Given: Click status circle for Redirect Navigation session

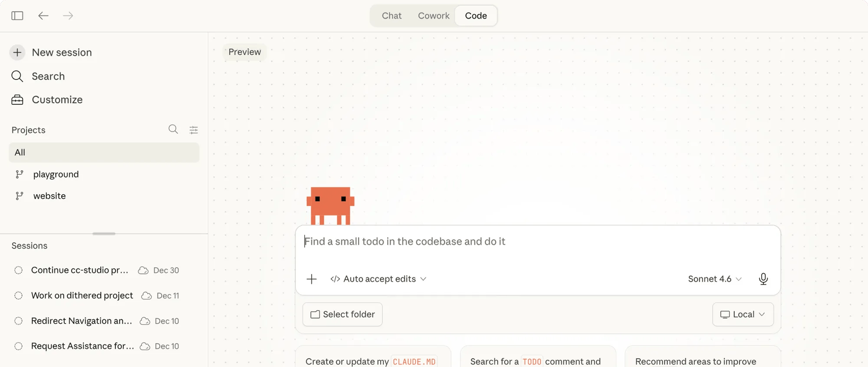Looking at the screenshot, I should coord(18,321).
